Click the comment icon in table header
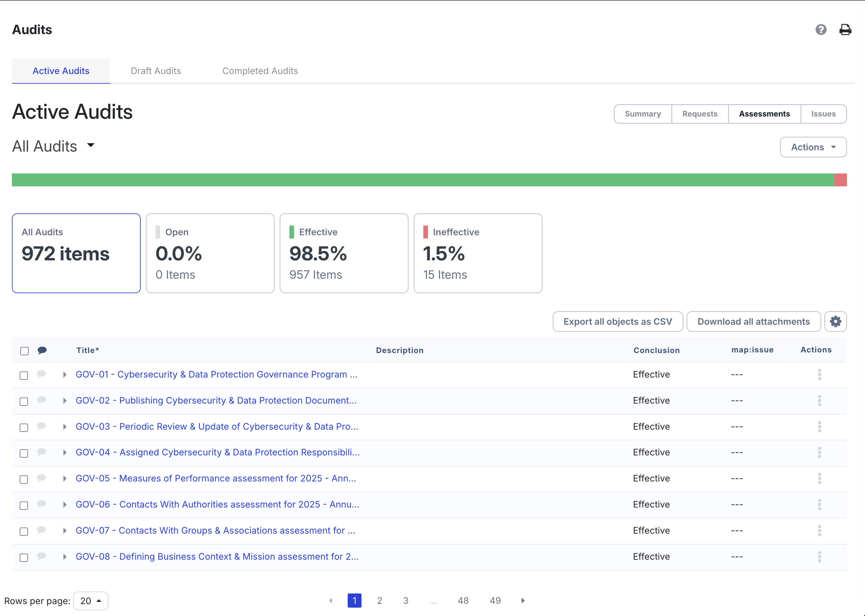865x616 pixels. [42, 350]
